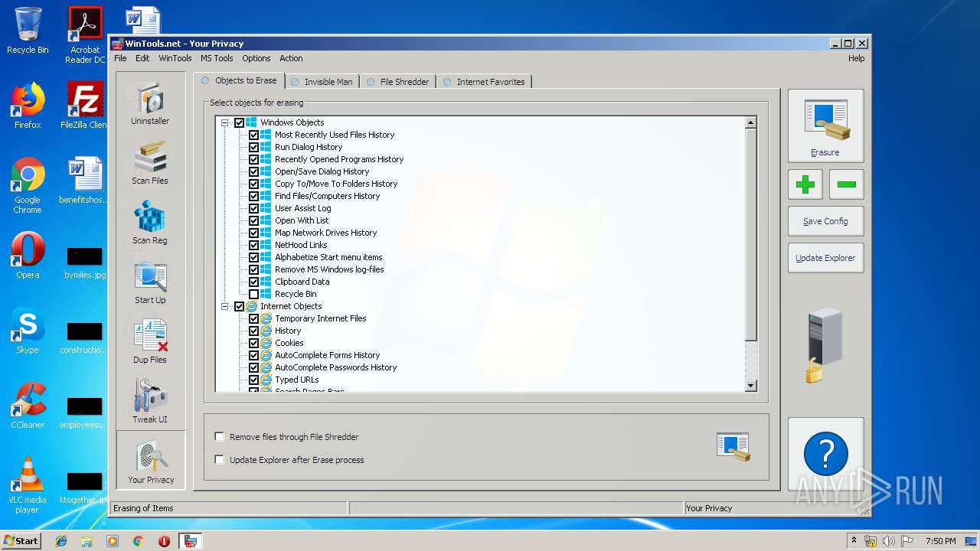The width and height of the screenshot is (980, 551).
Task: Open the File menu
Action: tap(120, 58)
